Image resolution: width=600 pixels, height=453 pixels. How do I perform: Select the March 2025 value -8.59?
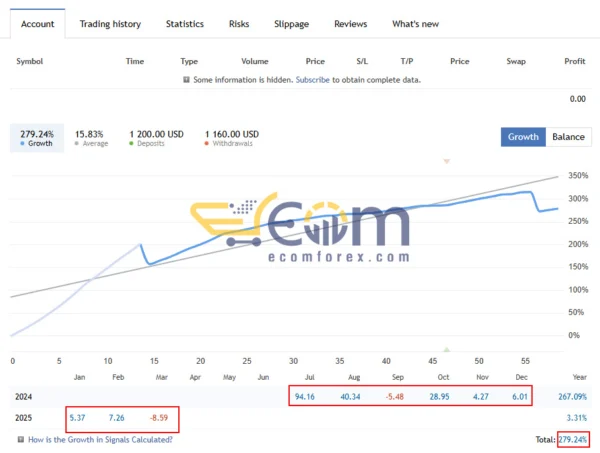[159, 417]
